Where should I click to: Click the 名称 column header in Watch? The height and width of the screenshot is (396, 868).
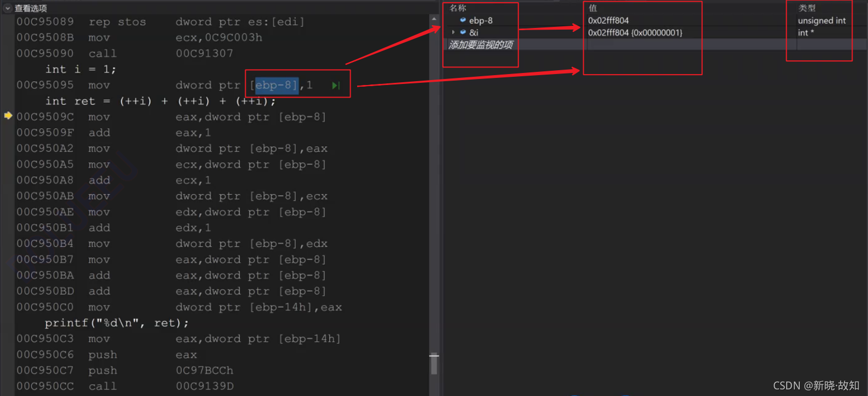click(x=458, y=8)
